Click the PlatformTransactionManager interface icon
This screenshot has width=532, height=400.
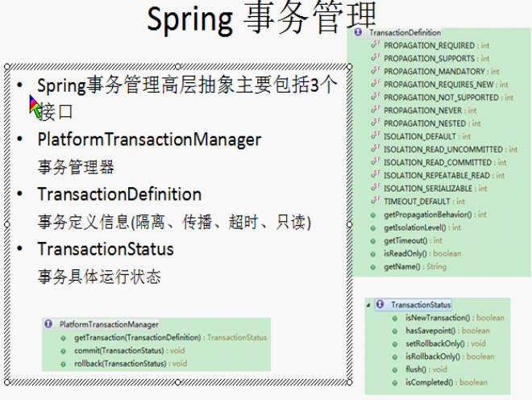[x=48, y=324]
